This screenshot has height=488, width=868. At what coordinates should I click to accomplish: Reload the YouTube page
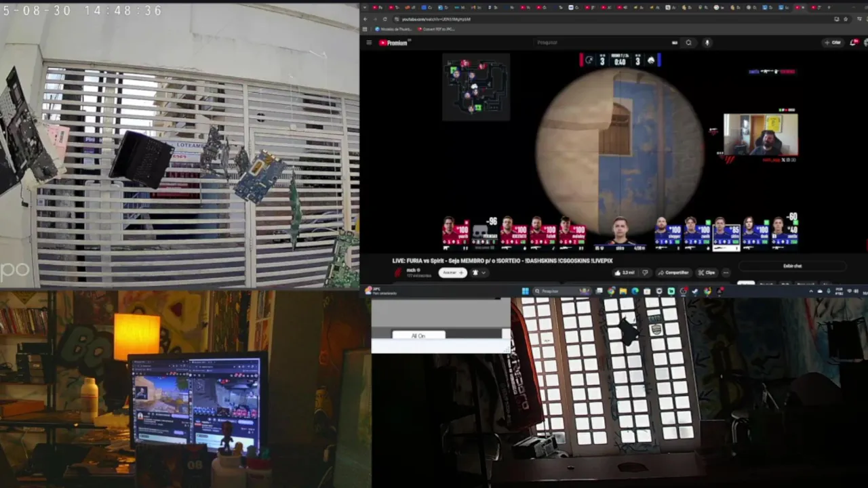pos(384,19)
